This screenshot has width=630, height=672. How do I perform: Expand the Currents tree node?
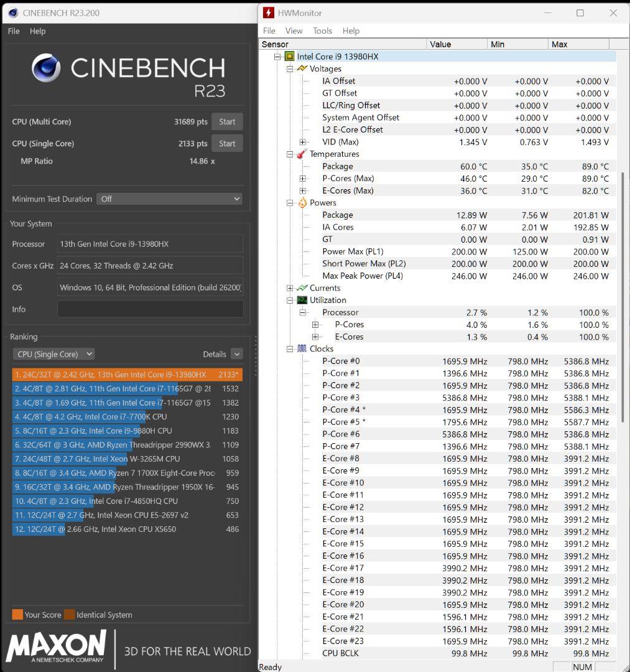click(x=290, y=288)
